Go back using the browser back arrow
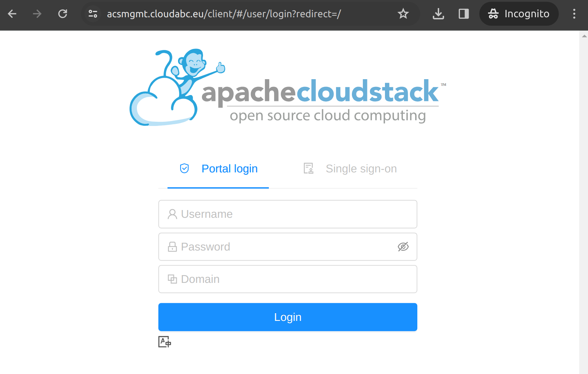Screen dimensions: 588x374 click(x=12, y=14)
